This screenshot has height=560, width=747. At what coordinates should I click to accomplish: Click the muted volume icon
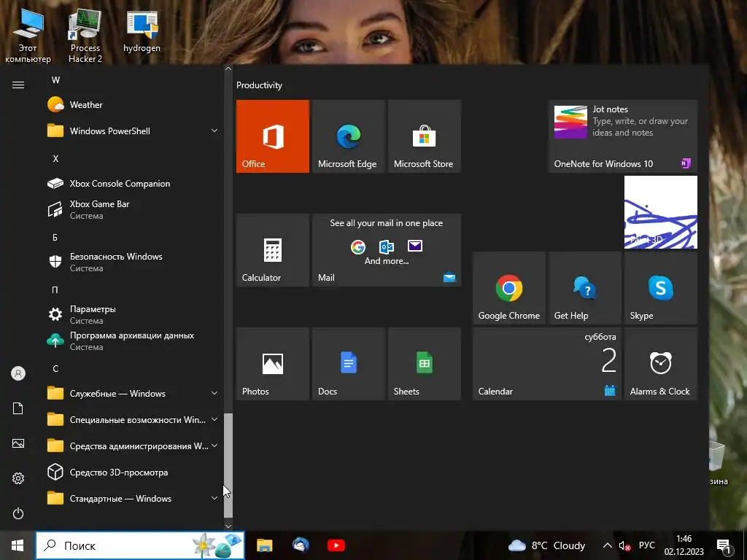click(x=624, y=545)
